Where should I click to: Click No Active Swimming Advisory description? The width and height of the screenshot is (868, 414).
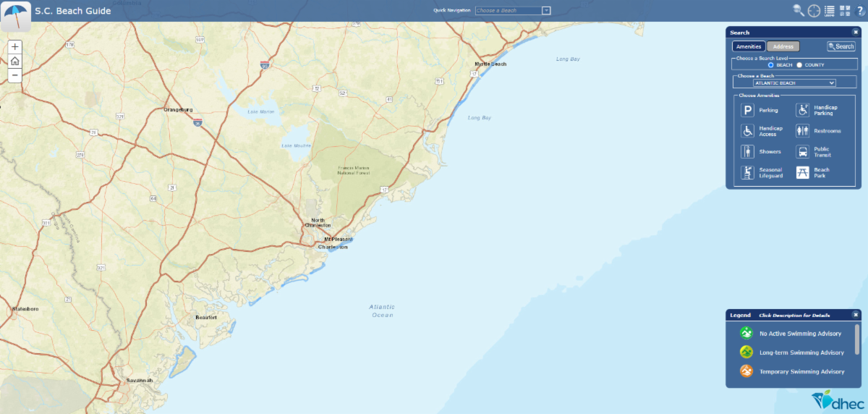tap(800, 334)
